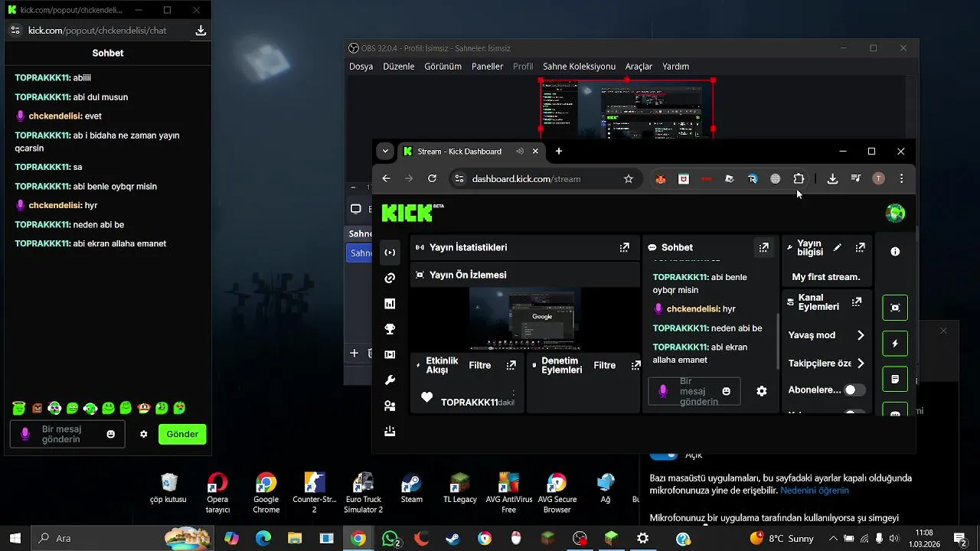Image resolution: width=980 pixels, height=551 pixels.
Task: Pop out the Yayın bilgisi panel
Action: (860, 247)
